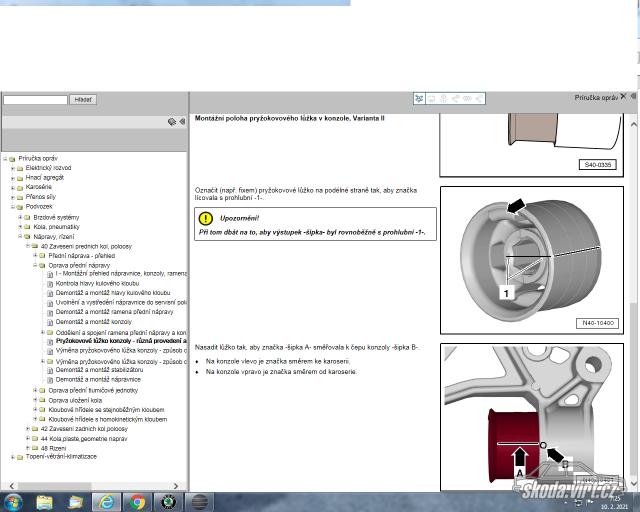Open Internet Explorer from the taskbar
640x512 pixels.
(x=106, y=501)
